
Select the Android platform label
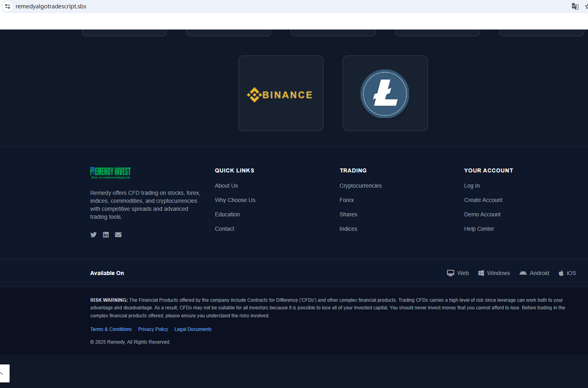tap(539, 273)
